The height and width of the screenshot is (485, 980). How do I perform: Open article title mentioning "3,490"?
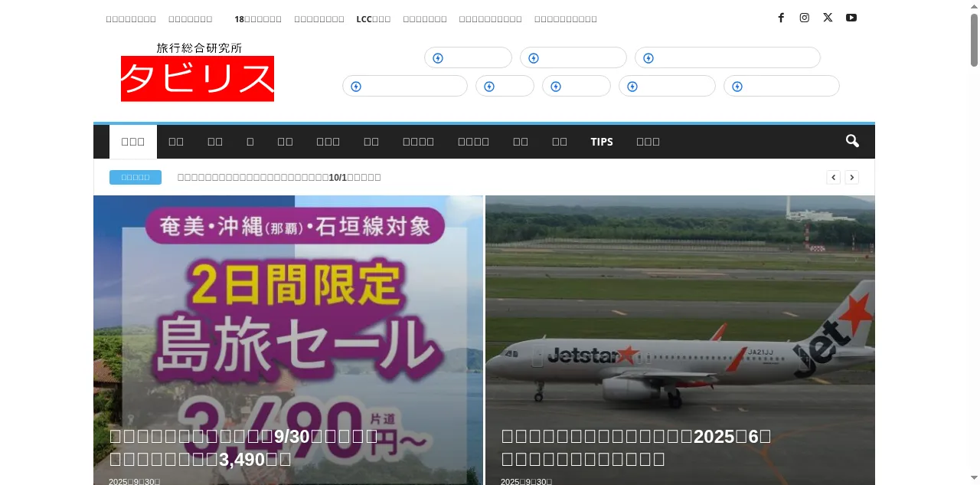tap(243, 447)
